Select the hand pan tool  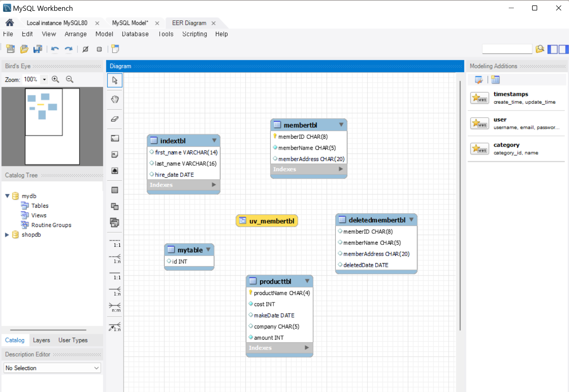point(115,99)
